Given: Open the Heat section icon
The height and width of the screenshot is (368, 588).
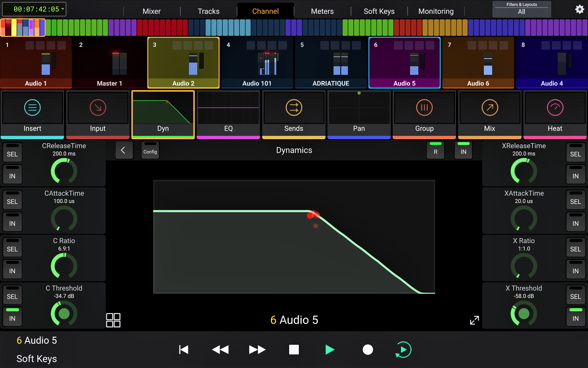Looking at the screenshot, I should [x=555, y=108].
